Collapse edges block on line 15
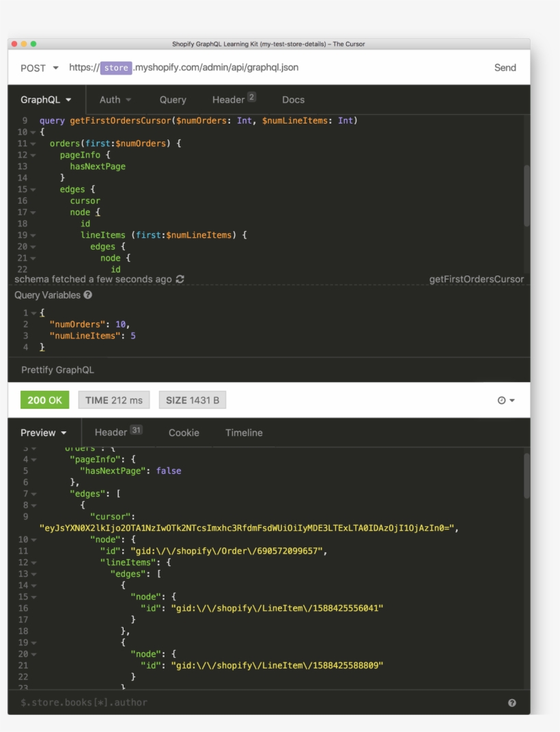This screenshot has width=560, height=732. tap(33, 189)
